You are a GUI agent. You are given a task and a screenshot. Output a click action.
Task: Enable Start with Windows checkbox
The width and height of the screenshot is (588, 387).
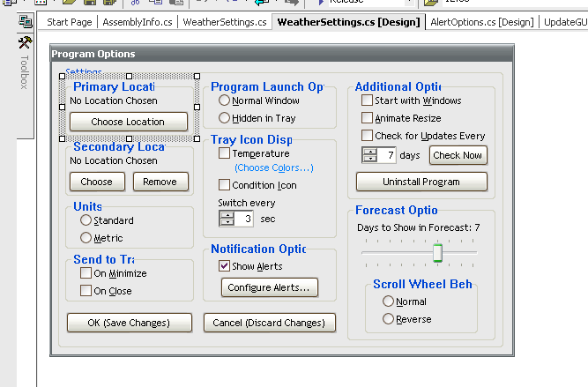coord(367,100)
